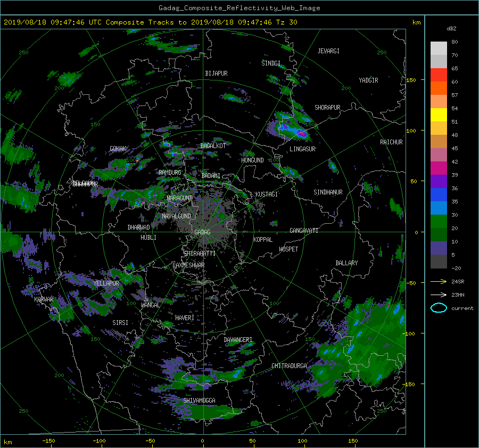Click the large green echo east of CHITRADURGA

[360, 346]
